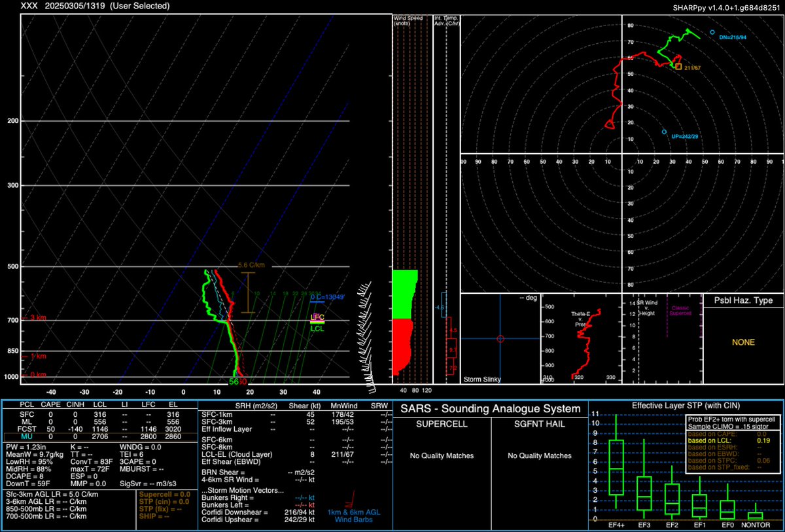This screenshot has height=532, width=785.
Task: Click the PW = 1.23in value
Action: (26, 447)
